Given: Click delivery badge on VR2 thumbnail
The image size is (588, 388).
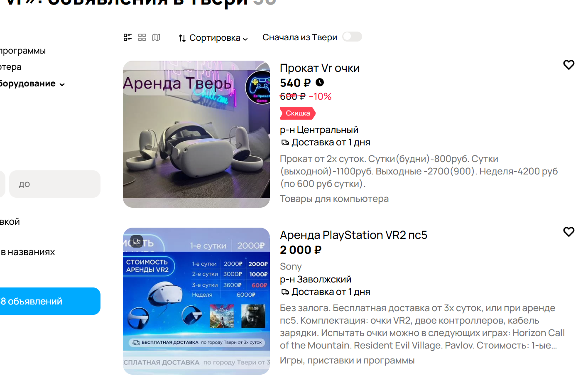Looking at the screenshot, I should coord(136,241).
